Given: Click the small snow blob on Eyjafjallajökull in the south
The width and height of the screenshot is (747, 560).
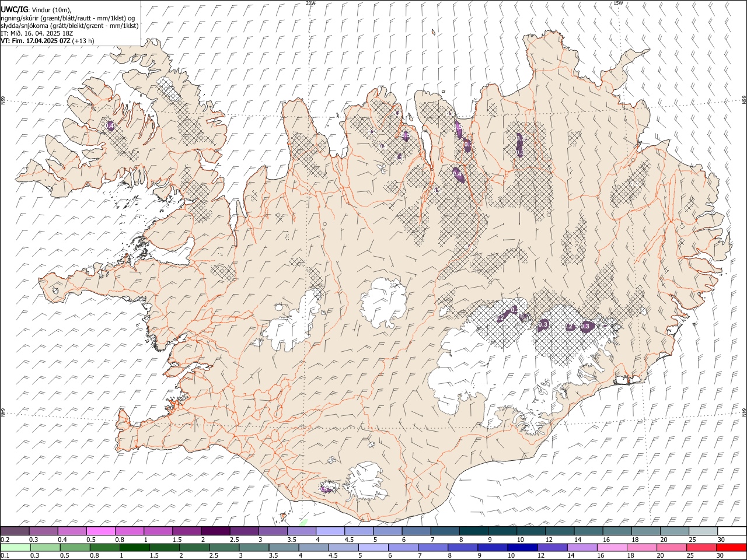Looking at the screenshot, I should coord(325,489).
